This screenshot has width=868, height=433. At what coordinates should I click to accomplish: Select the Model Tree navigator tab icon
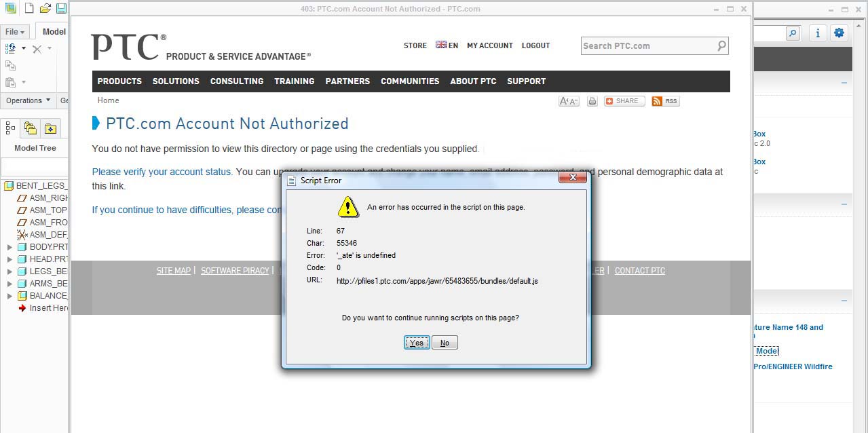10,127
